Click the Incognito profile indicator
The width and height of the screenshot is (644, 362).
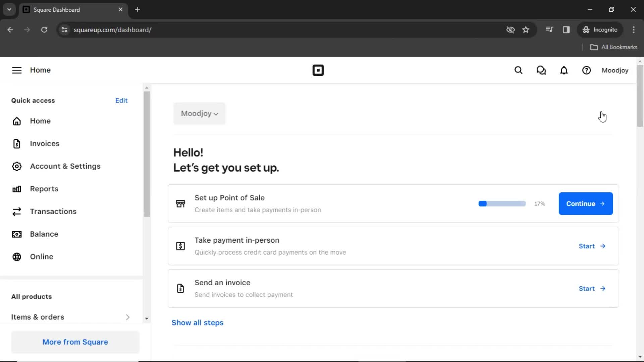pos(600,30)
